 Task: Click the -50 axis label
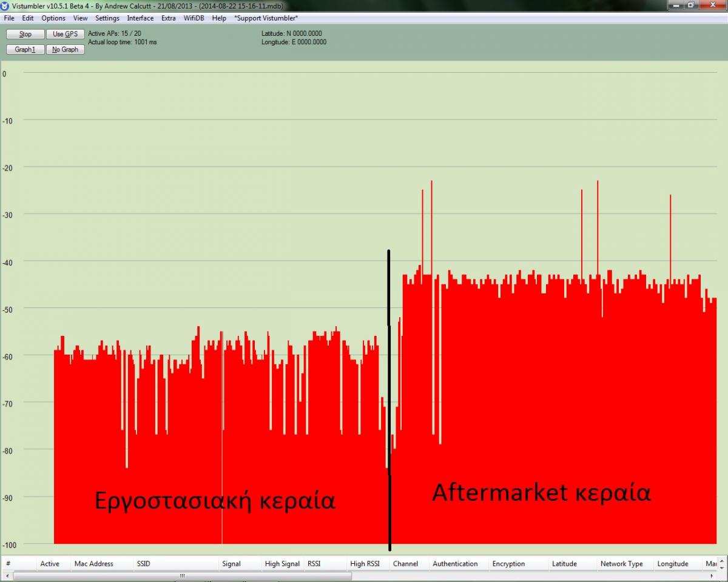7,309
